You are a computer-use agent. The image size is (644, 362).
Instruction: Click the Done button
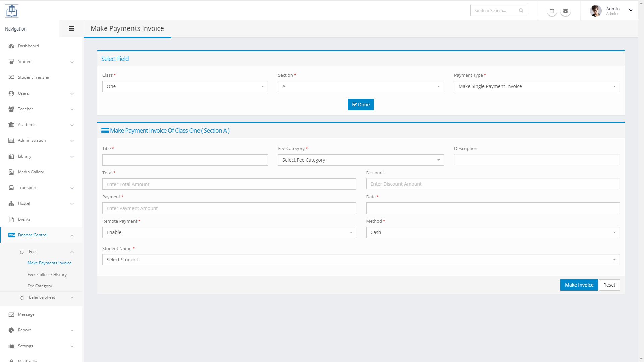[x=361, y=105]
